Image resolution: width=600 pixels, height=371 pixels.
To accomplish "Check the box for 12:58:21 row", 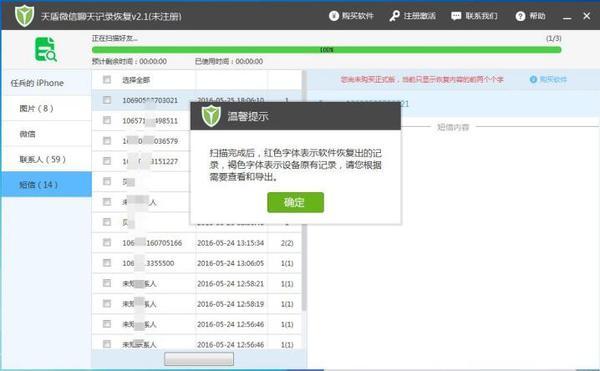I will (x=107, y=283).
